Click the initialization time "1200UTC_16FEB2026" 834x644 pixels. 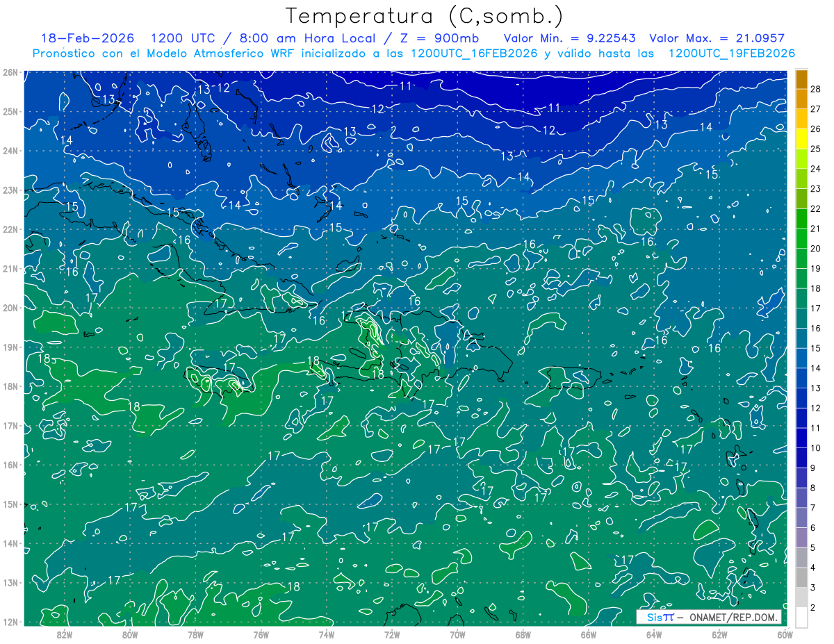click(474, 53)
